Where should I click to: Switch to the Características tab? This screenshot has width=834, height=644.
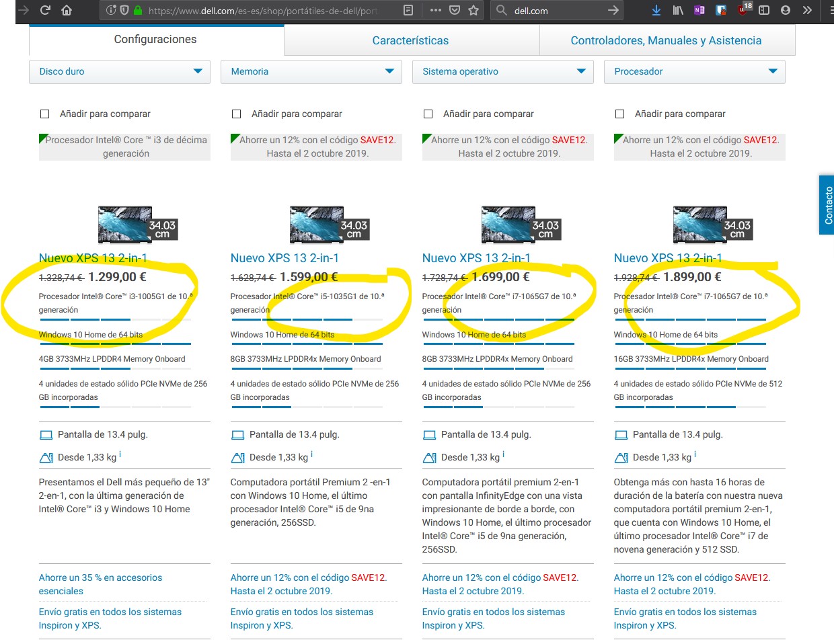(411, 41)
